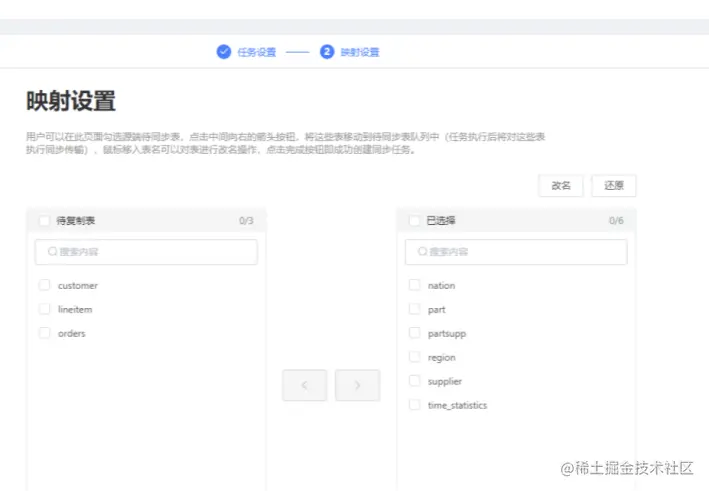The image size is (709, 492).
Task: Click the step 2 映射设置 circle icon
Action: 327,52
